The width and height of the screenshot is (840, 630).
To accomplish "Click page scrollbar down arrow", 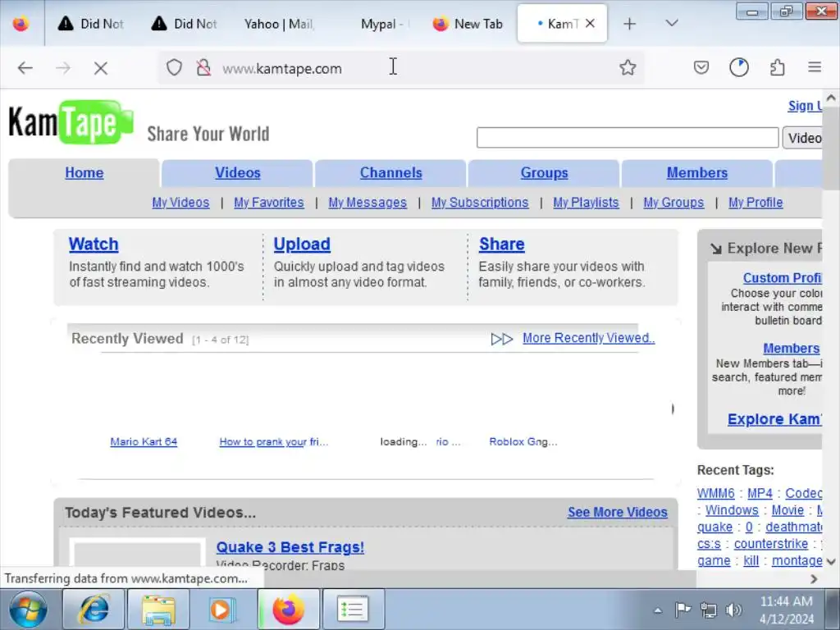I will 831,561.
